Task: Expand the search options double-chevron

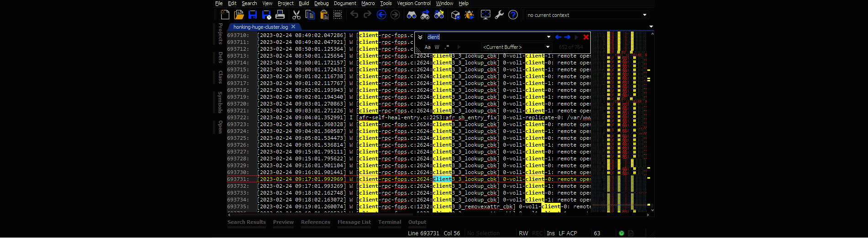Action: pyautogui.click(x=420, y=37)
